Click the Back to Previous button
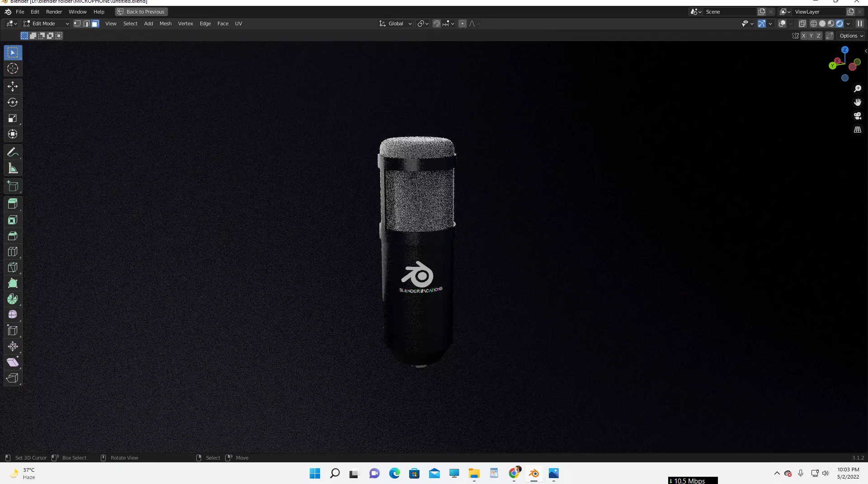This screenshot has width=868, height=484. click(141, 12)
